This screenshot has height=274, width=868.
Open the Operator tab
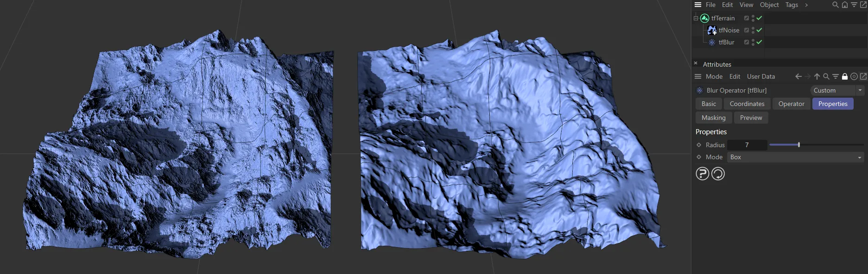[x=791, y=104]
